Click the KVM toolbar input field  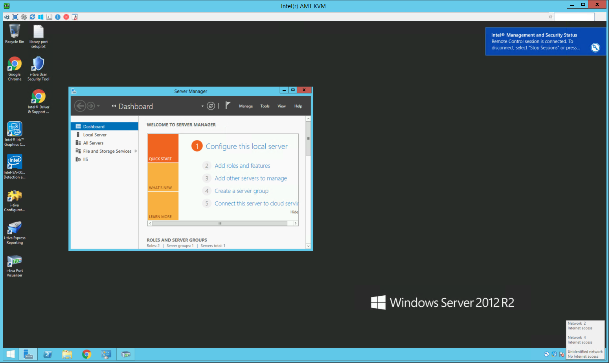pos(574,17)
